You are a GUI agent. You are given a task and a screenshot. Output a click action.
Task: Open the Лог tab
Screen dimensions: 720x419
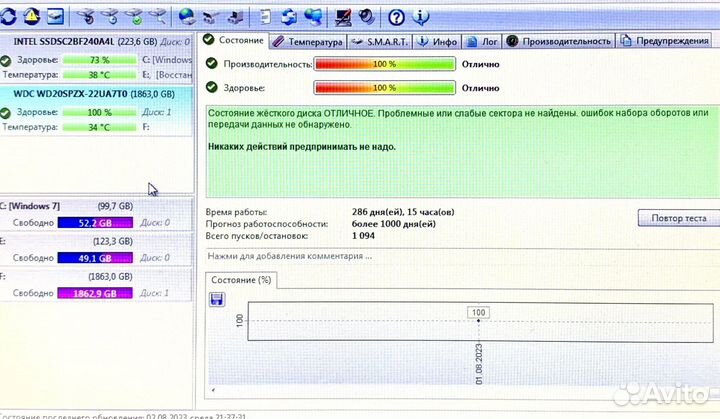[x=482, y=42]
